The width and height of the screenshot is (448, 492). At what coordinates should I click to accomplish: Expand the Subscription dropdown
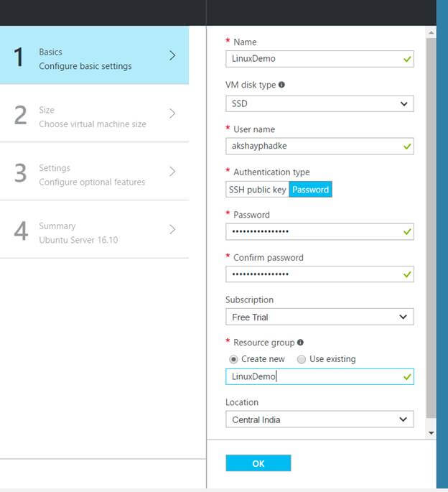tap(319, 317)
